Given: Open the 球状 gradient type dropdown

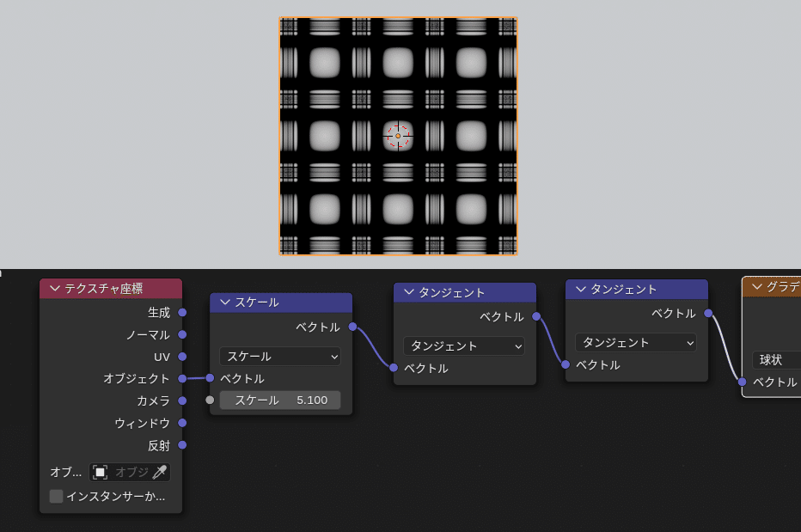Looking at the screenshot, I should coord(776,360).
